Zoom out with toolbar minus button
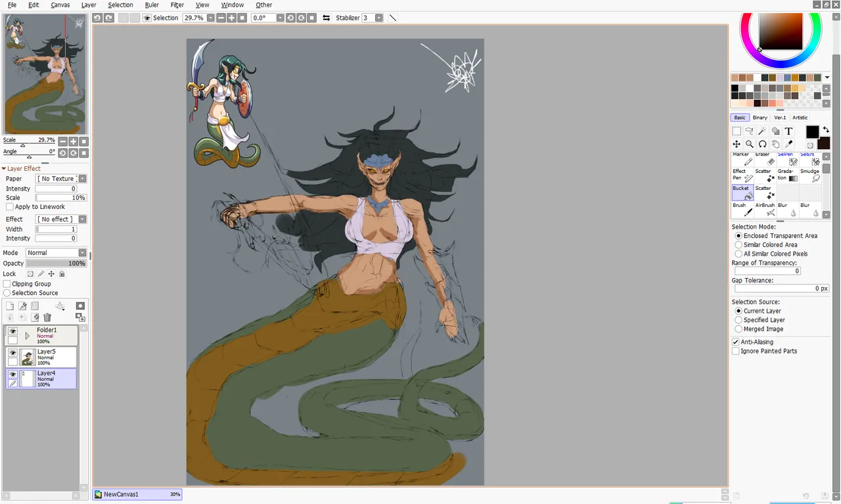The image size is (841, 504). pos(221,18)
